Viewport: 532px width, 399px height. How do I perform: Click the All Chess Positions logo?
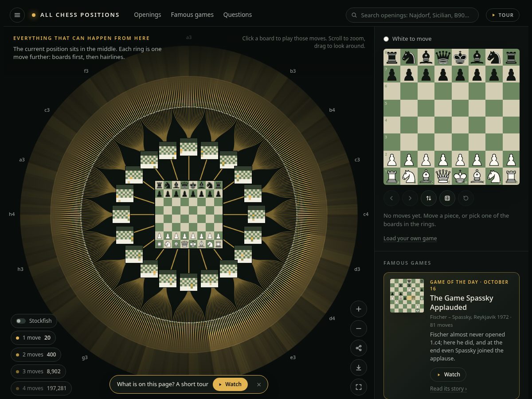click(x=75, y=15)
